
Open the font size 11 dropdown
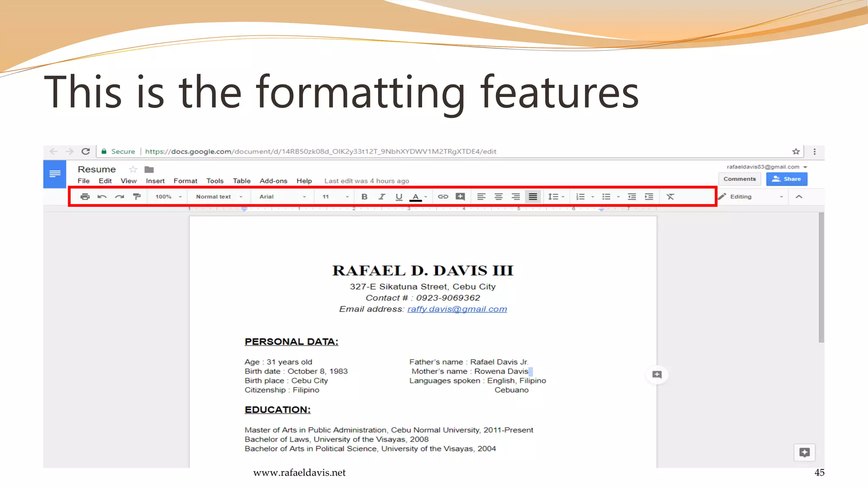(x=335, y=197)
